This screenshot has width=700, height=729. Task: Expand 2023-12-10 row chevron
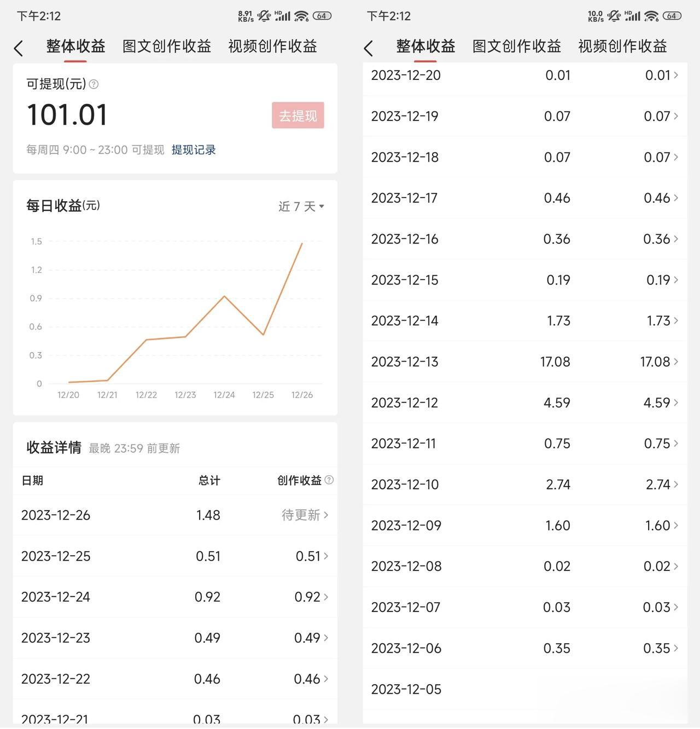coord(676,484)
